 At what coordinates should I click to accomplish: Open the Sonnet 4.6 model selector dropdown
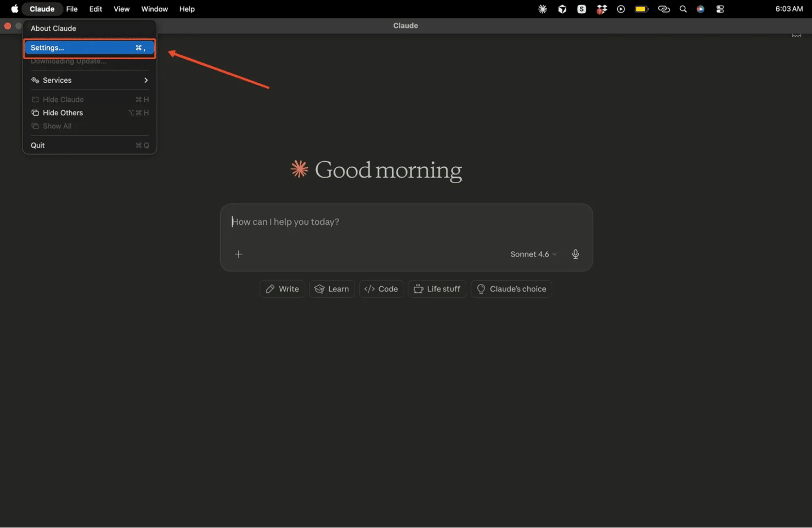[x=533, y=254]
